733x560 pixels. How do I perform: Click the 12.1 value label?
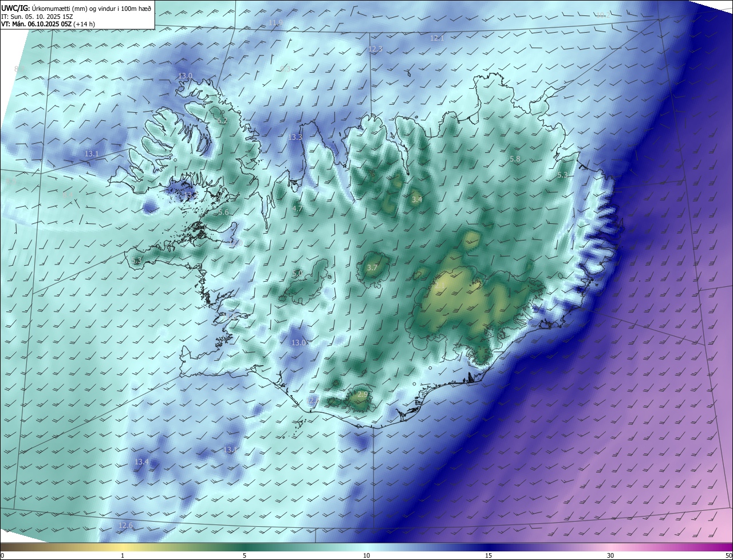pyautogui.click(x=437, y=38)
